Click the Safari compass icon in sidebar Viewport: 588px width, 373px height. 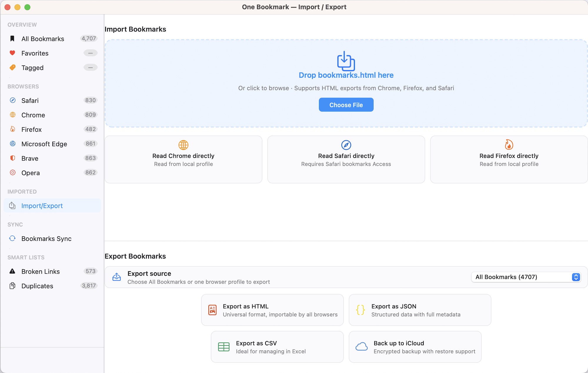[x=13, y=100]
